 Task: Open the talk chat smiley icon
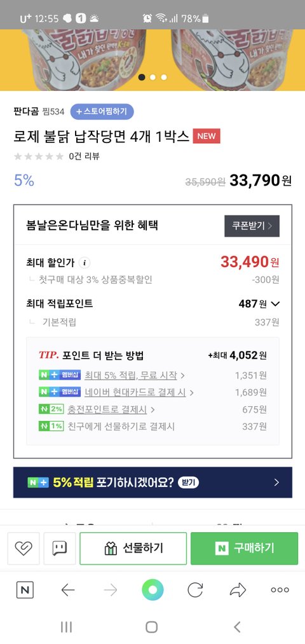click(x=60, y=548)
